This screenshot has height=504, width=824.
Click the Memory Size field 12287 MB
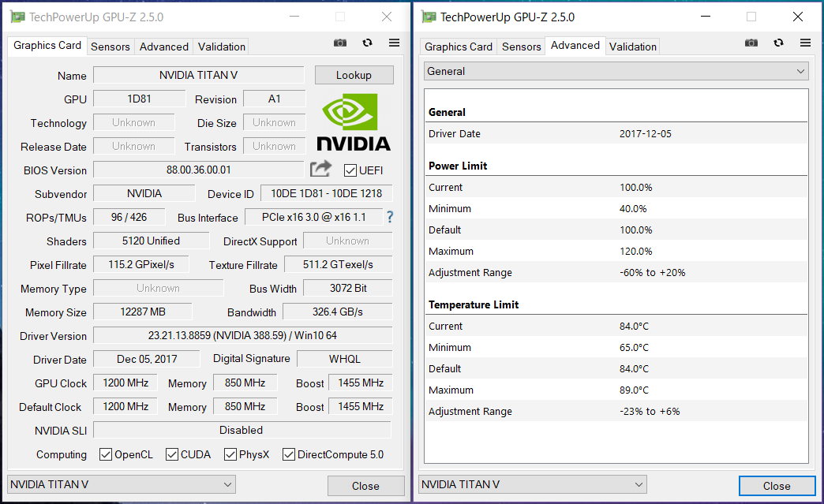click(143, 312)
